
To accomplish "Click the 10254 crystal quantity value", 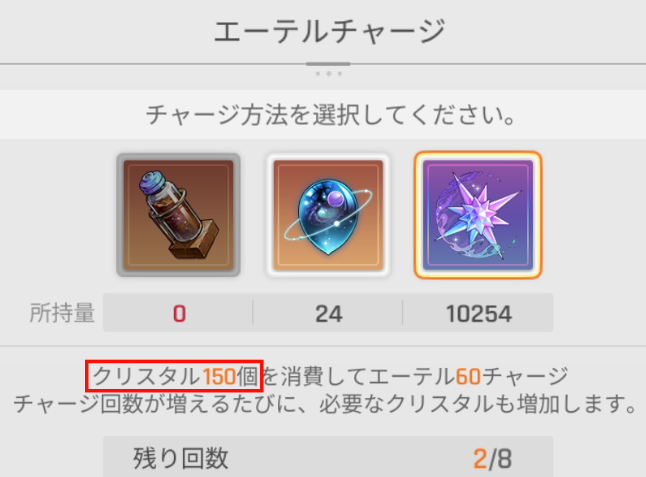I will point(479,314).
